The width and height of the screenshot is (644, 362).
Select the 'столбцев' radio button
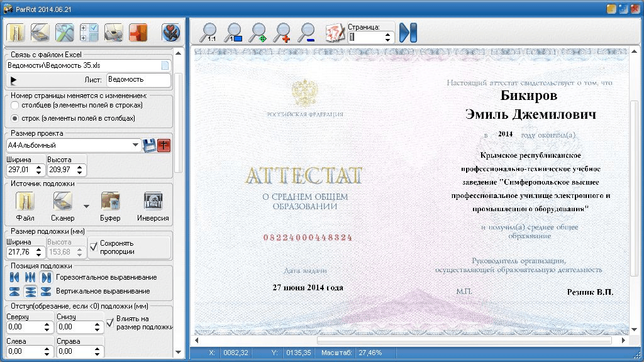pyautogui.click(x=15, y=105)
